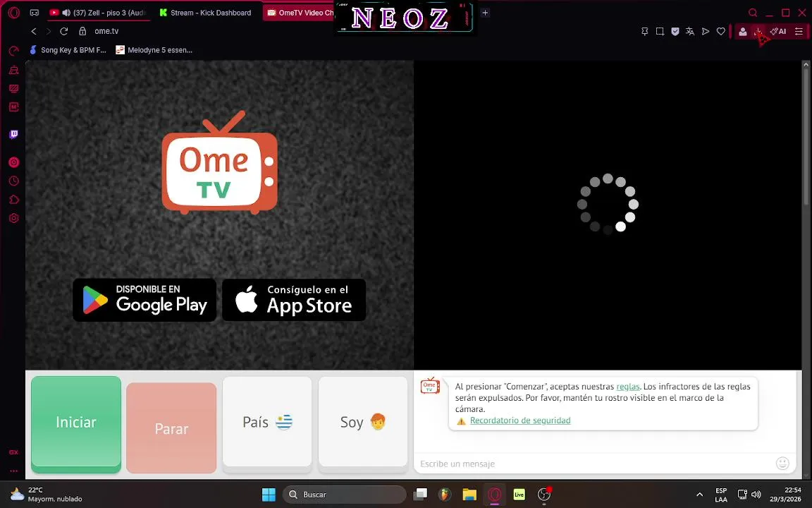Open the Opera GX main menu logo
The width and height of the screenshot is (812, 508).
coord(14,13)
